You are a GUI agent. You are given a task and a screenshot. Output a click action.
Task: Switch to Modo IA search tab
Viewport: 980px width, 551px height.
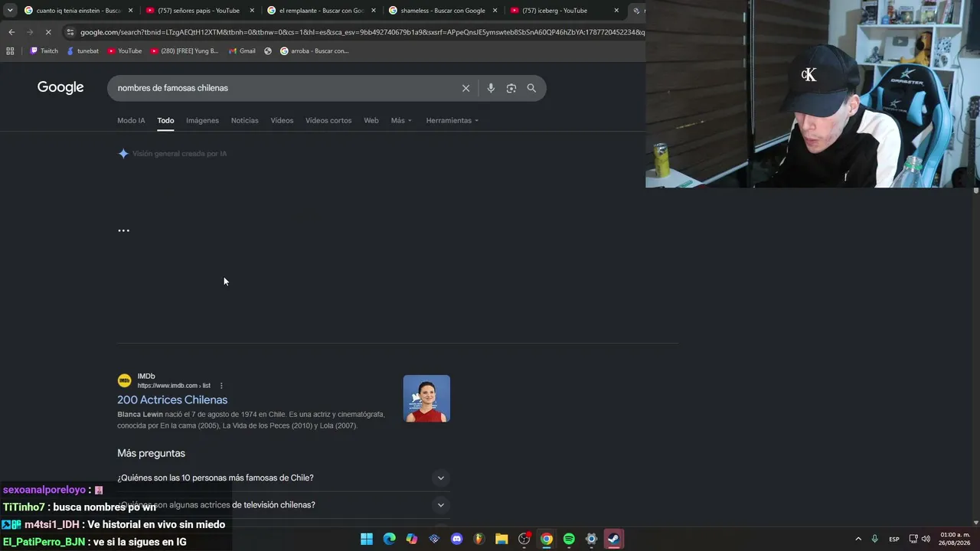(131, 120)
